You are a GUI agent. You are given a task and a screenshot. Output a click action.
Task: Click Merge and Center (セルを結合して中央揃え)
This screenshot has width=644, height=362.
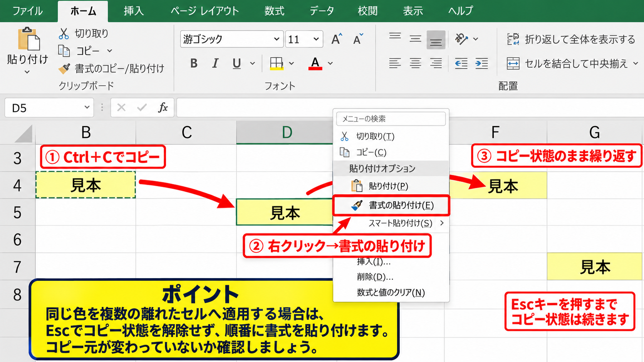point(567,63)
